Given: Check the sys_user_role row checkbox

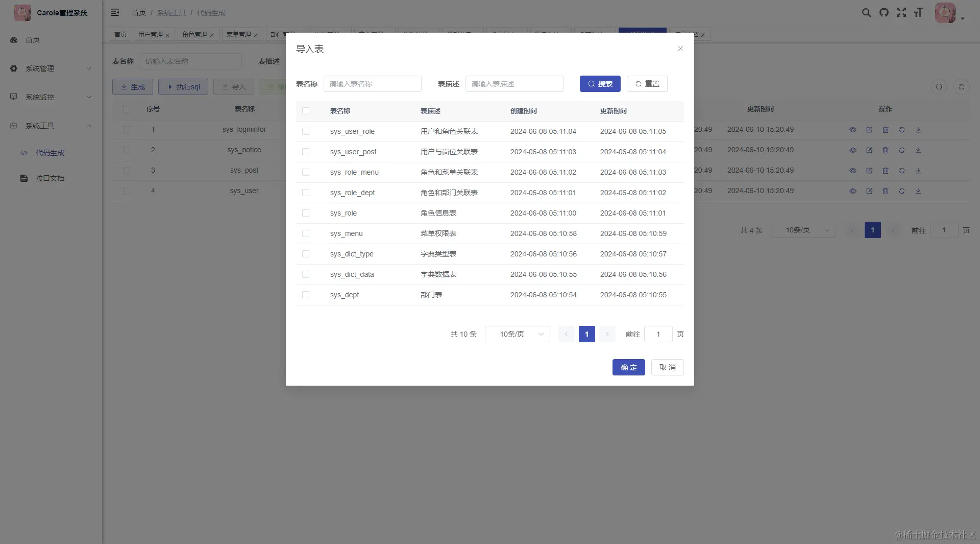Looking at the screenshot, I should pos(306,131).
